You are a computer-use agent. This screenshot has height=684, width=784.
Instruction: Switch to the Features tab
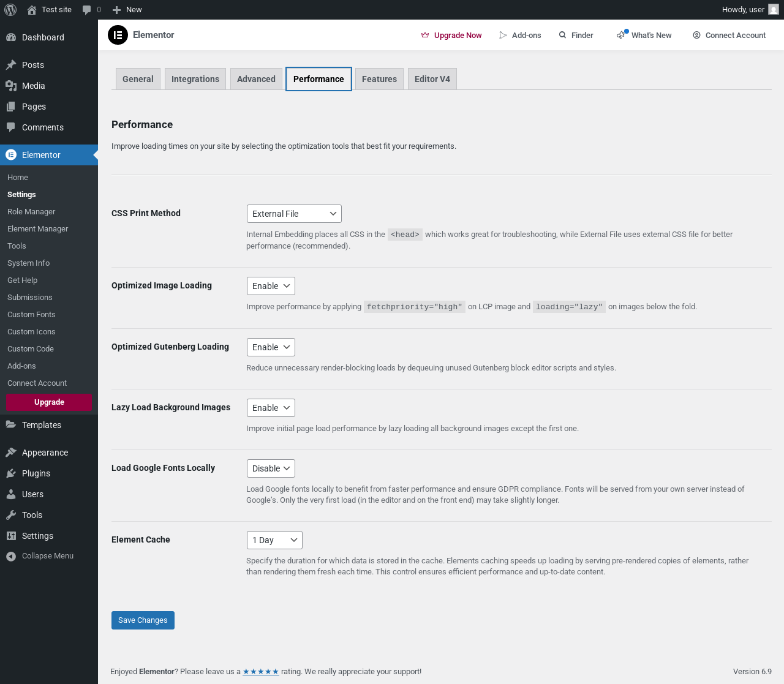coord(379,79)
